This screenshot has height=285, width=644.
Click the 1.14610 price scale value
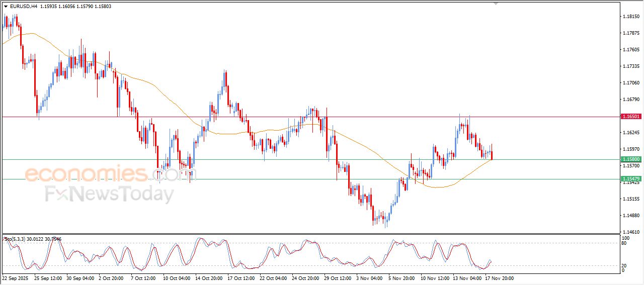click(x=631, y=232)
